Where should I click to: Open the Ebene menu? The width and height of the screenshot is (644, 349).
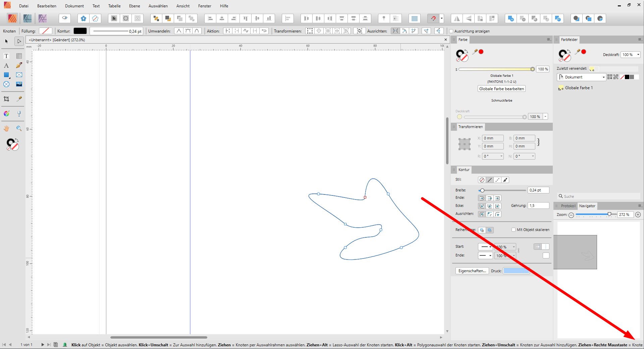tap(134, 6)
